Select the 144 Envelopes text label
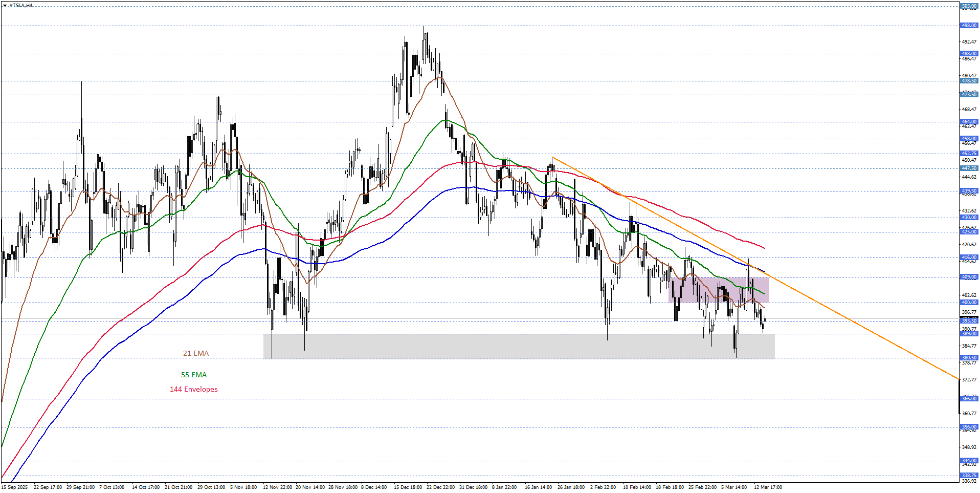Image resolution: width=980 pixels, height=493 pixels. coord(194,389)
